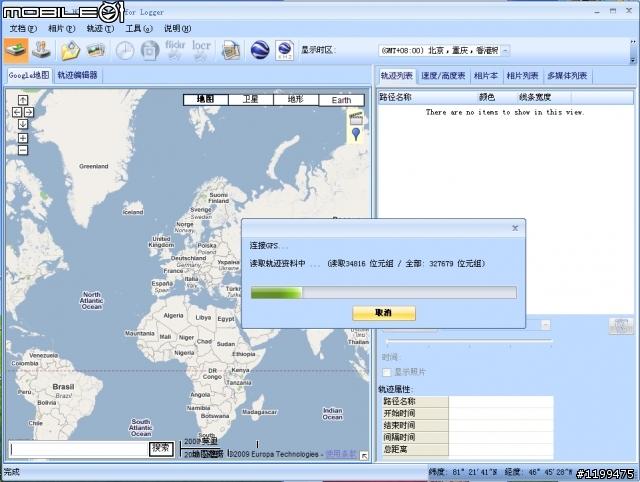Zoom out the map minus button

[x=23, y=150]
